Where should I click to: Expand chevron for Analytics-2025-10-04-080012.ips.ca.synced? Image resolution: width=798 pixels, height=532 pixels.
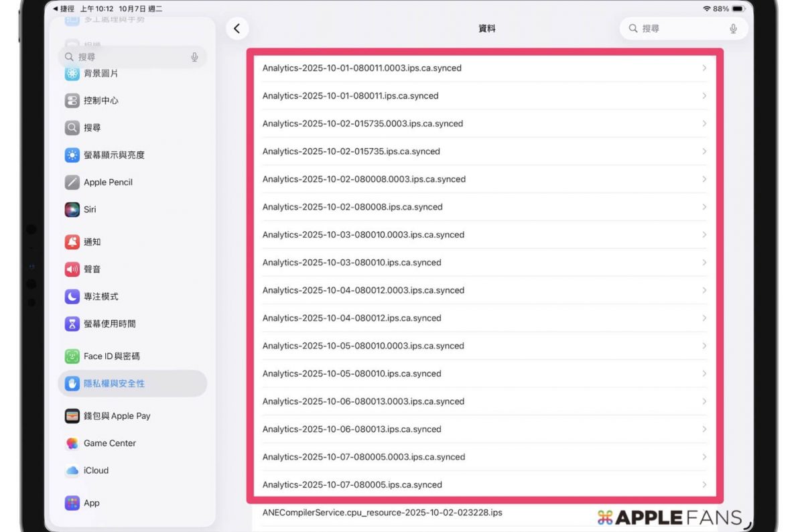(704, 318)
